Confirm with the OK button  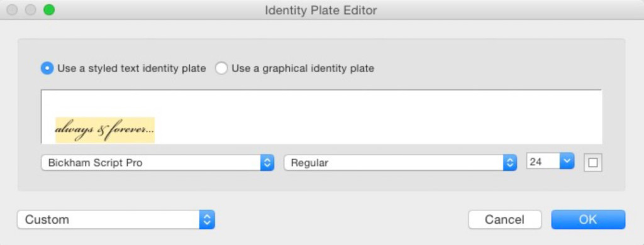click(x=588, y=219)
